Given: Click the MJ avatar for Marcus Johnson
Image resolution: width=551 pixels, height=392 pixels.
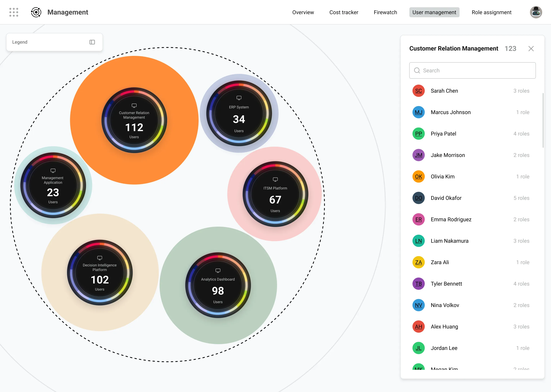Looking at the screenshot, I should tap(418, 112).
